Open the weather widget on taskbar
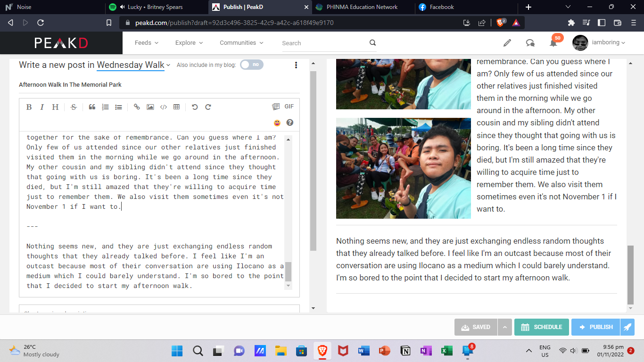This screenshot has width=644, height=362. coord(35,351)
